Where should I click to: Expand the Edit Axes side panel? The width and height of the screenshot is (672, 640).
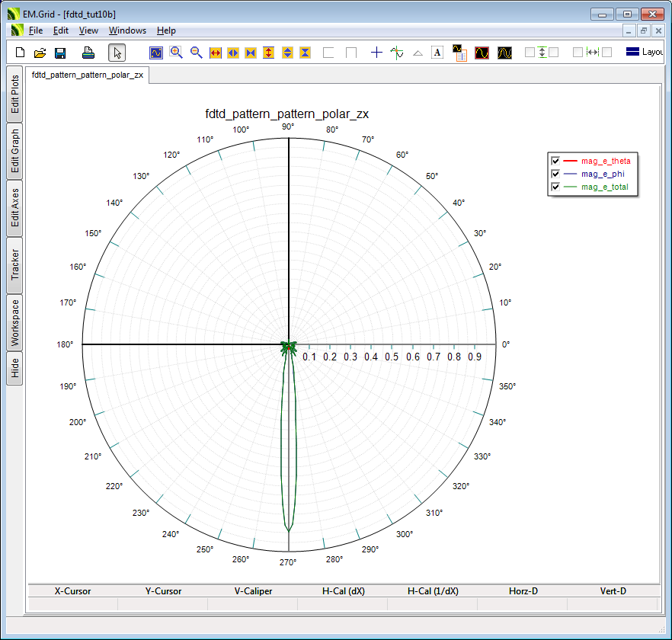click(x=14, y=208)
